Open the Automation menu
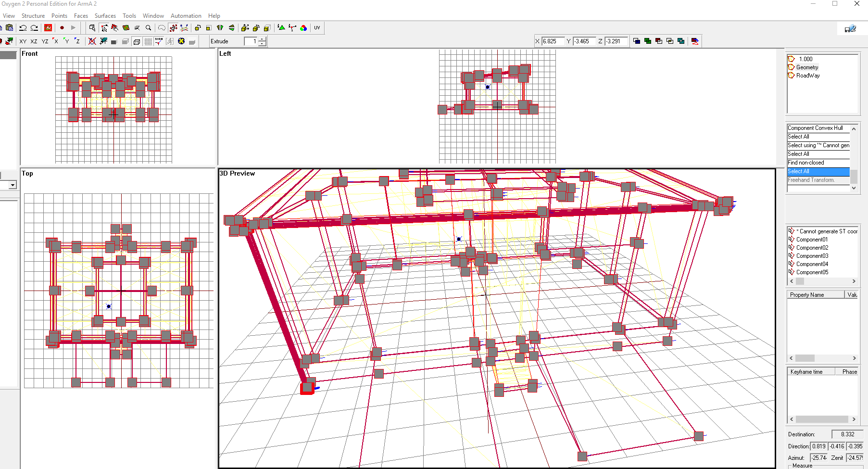The image size is (868, 469). [186, 16]
